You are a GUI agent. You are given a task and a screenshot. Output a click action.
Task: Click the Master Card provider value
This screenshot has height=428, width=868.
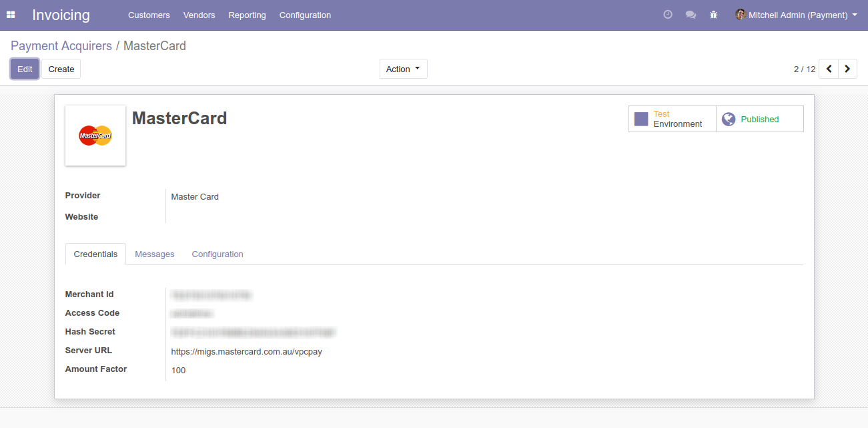pos(195,196)
